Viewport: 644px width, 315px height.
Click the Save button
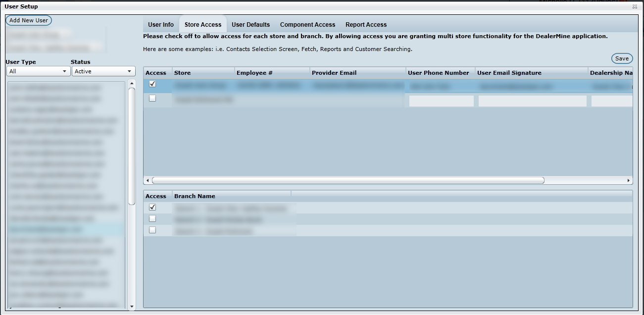[x=622, y=58]
